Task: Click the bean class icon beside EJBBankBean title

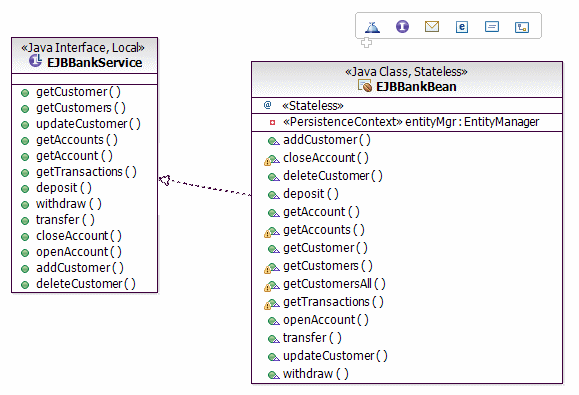Action: 365,86
